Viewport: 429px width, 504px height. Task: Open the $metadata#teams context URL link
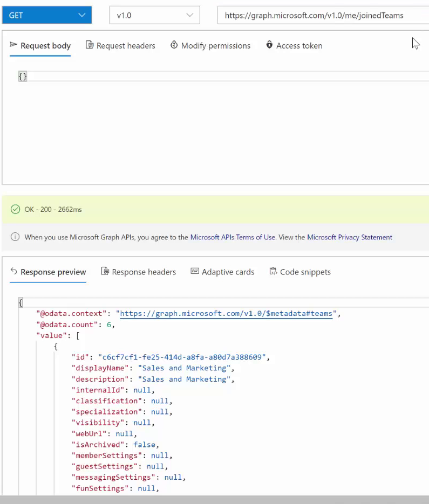(226, 313)
